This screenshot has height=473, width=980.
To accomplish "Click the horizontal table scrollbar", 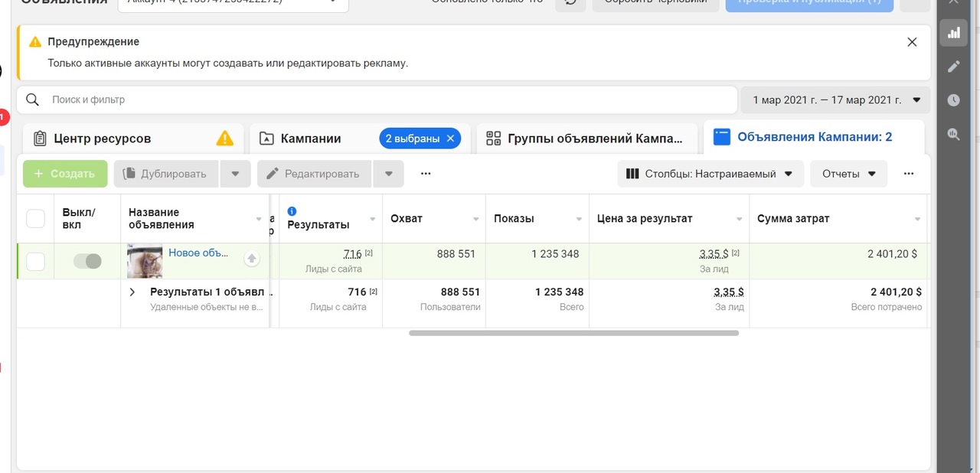I will click(x=573, y=333).
